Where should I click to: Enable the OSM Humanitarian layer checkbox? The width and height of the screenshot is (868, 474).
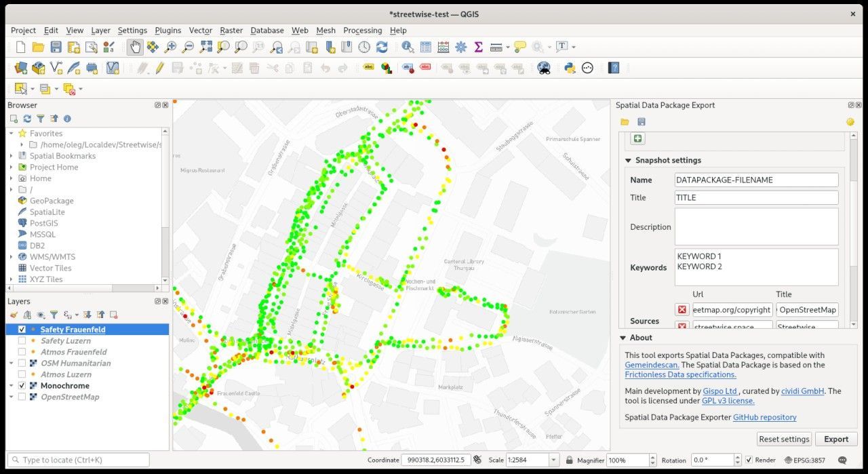(22, 363)
